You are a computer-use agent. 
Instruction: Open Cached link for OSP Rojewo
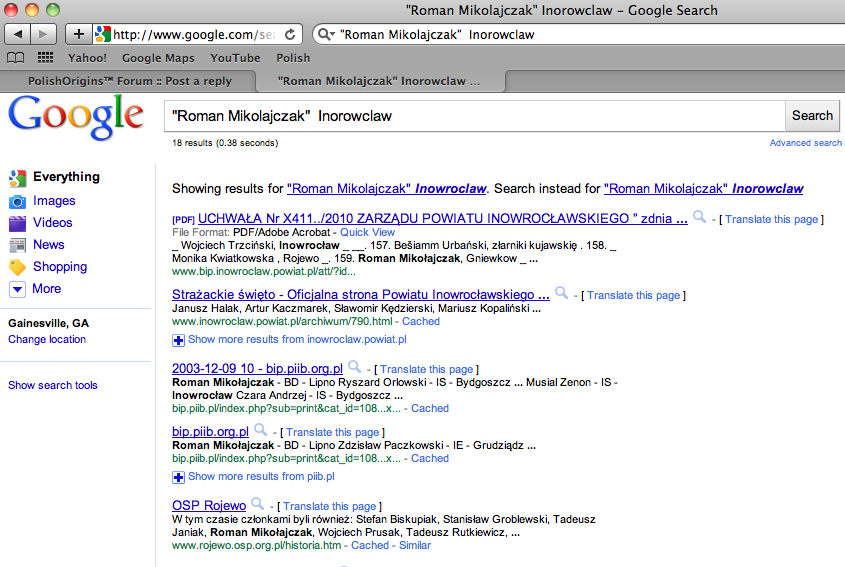pos(370,545)
